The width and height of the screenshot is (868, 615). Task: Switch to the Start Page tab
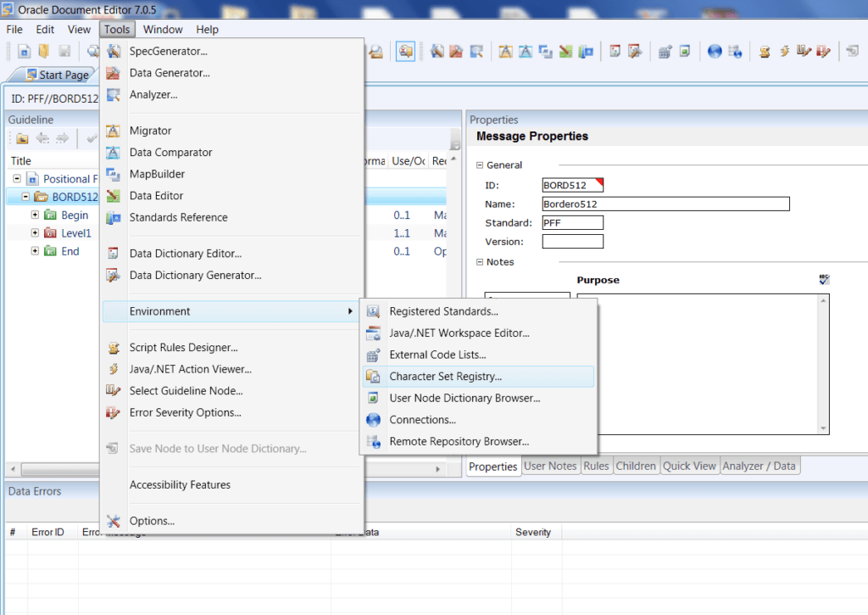coord(59,75)
